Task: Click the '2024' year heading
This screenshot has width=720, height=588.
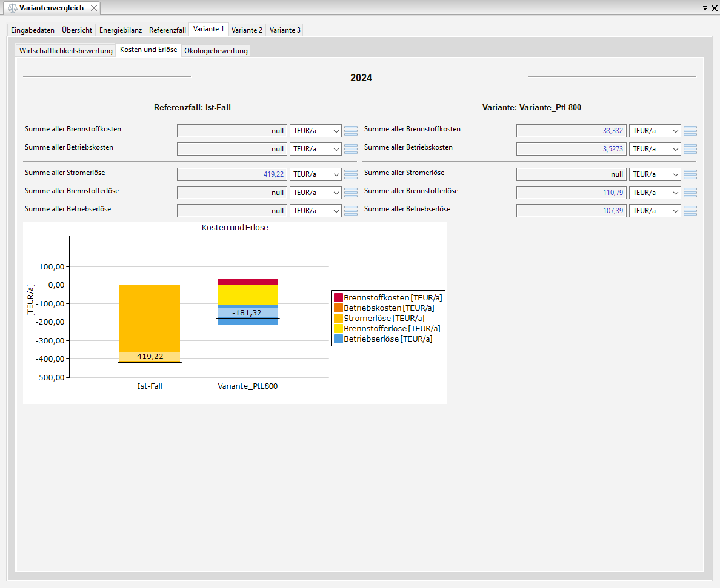Action: click(x=361, y=78)
